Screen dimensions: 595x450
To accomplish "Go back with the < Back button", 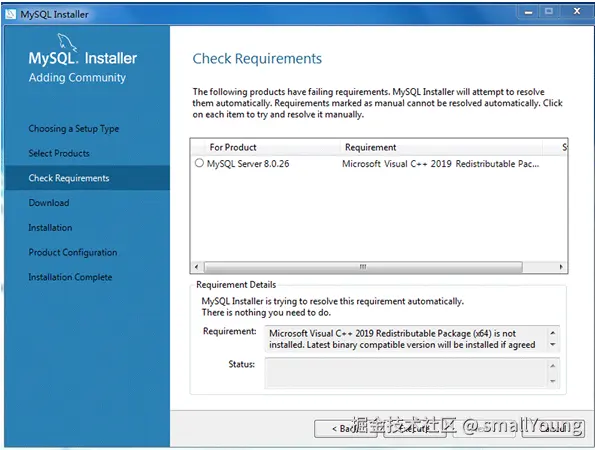I will click(345, 429).
